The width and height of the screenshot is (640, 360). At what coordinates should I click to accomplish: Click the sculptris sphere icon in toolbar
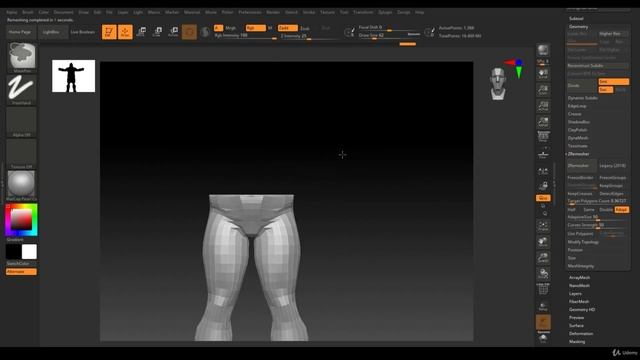205,32
